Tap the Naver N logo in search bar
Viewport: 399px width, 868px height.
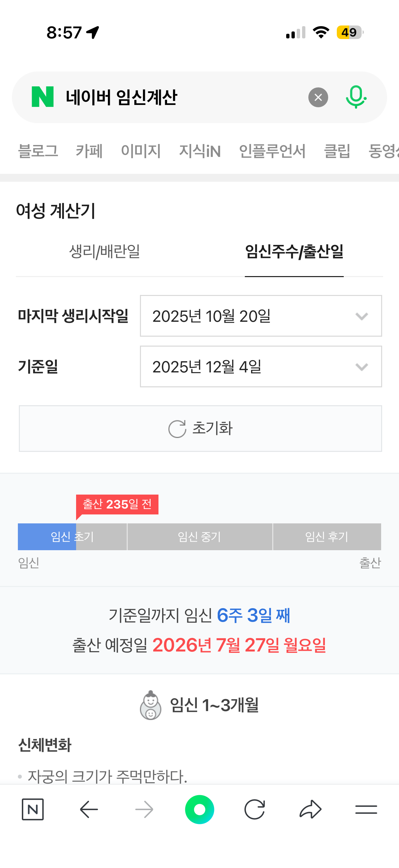pyautogui.click(x=42, y=97)
